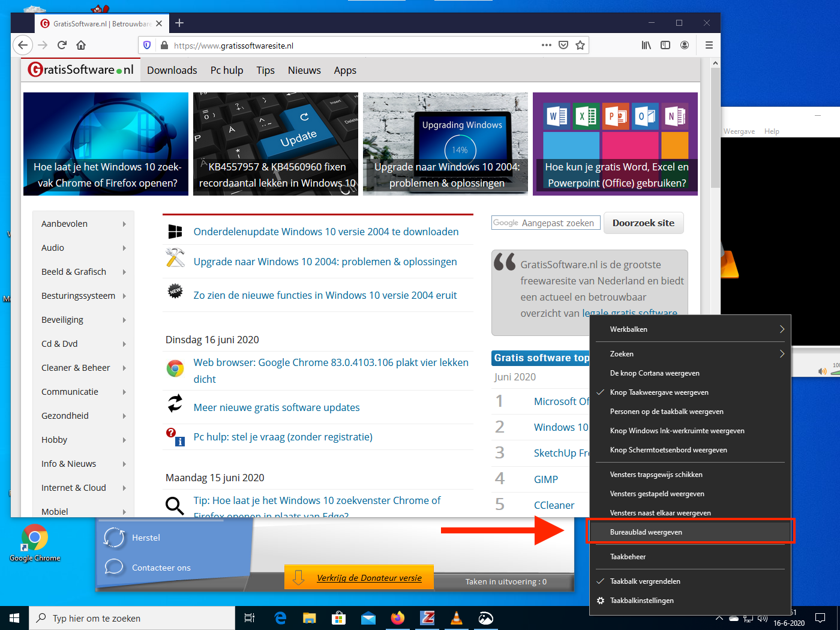Open the Firefox hamburger menu
Viewport: 840px width, 630px height.
[x=709, y=45]
